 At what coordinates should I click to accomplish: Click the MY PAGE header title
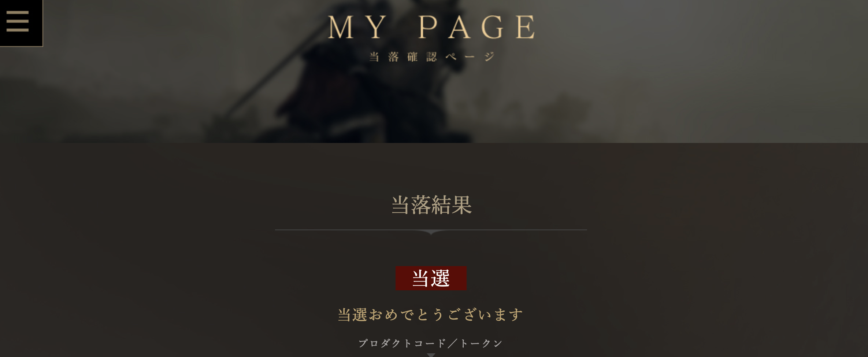(432, 27)
